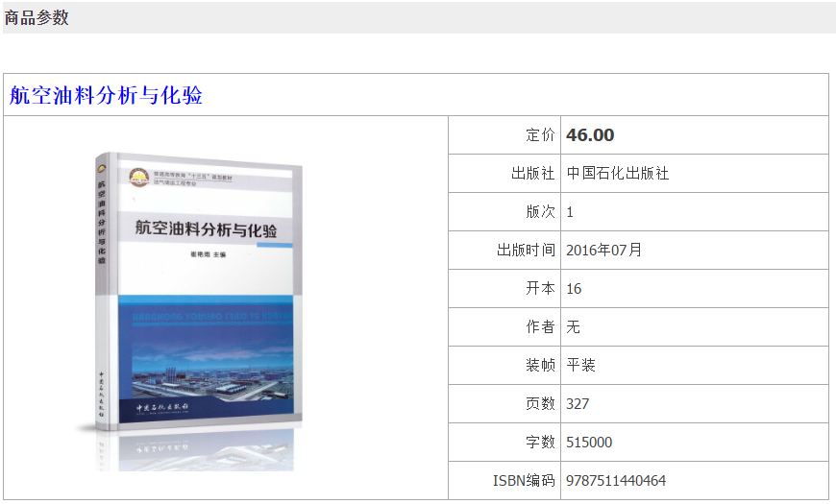Click the blue book title 航空油料分析与化验

click(106, 95)
